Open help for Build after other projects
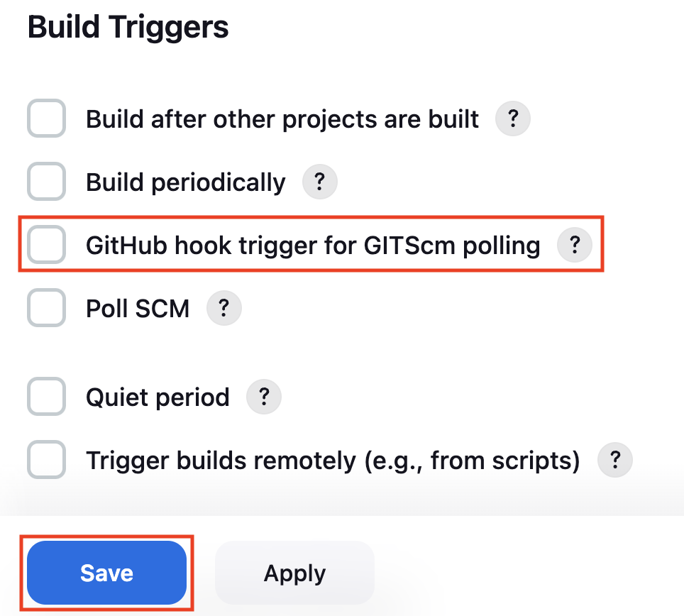This screenshot has width=684, height=616. tap(512, 119)
